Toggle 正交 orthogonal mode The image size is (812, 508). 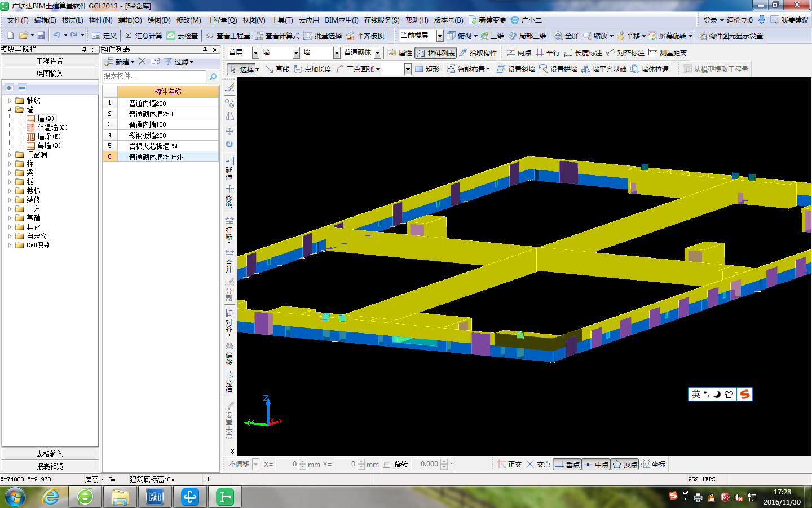tap(509, 464)
